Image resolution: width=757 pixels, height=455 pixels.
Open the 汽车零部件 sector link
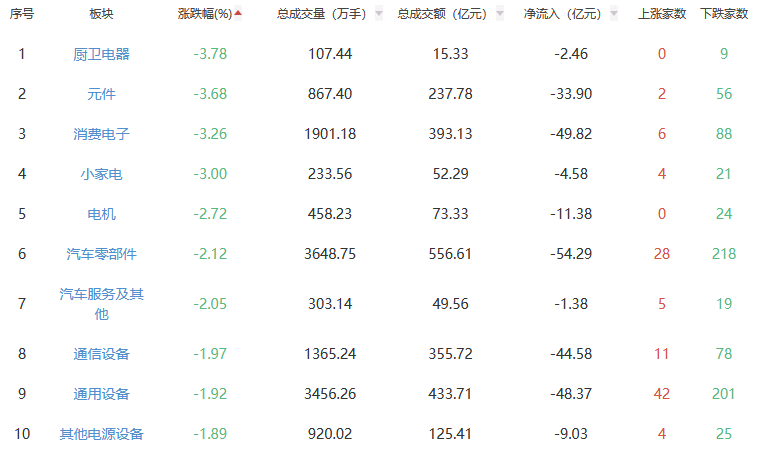(101, 254)
